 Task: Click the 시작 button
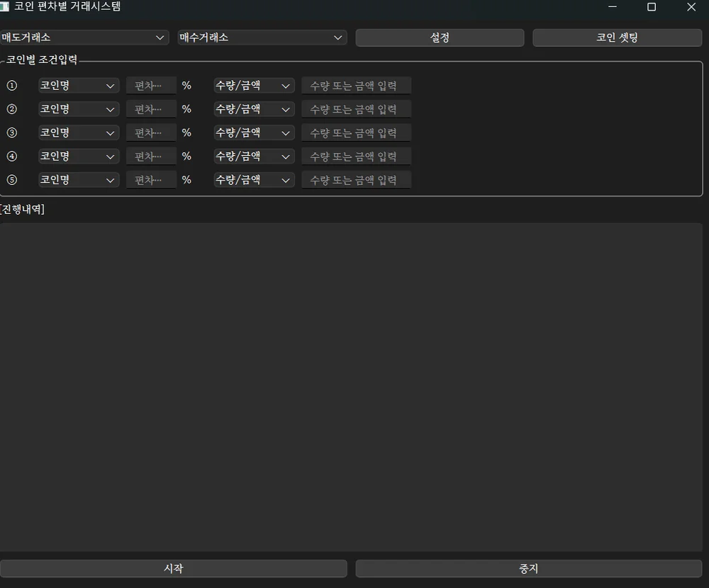click(174, 569)
